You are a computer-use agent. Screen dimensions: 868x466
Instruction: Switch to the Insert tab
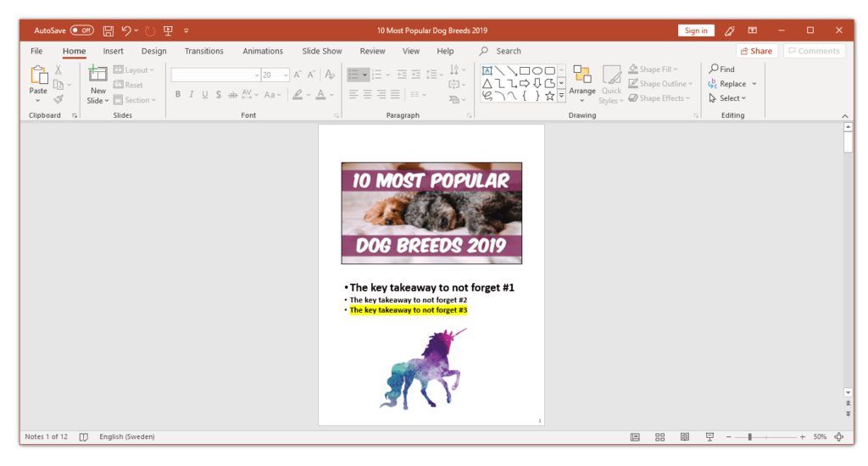click(113, 51)
